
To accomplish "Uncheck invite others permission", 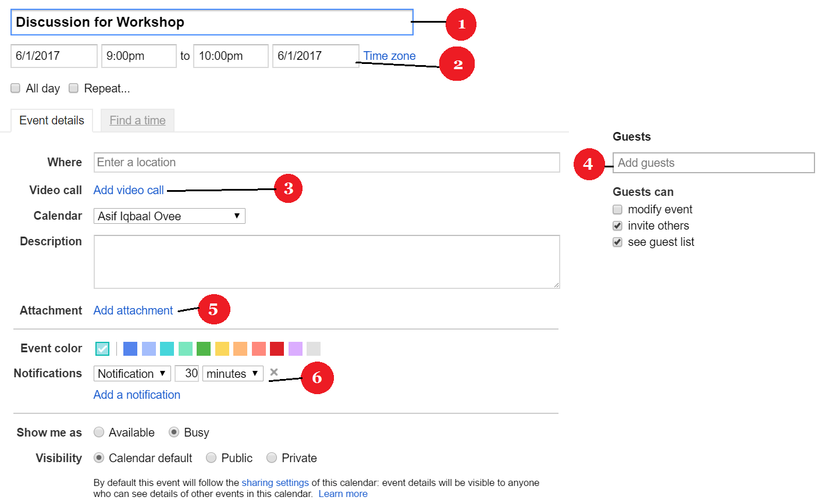I will 617,226.
